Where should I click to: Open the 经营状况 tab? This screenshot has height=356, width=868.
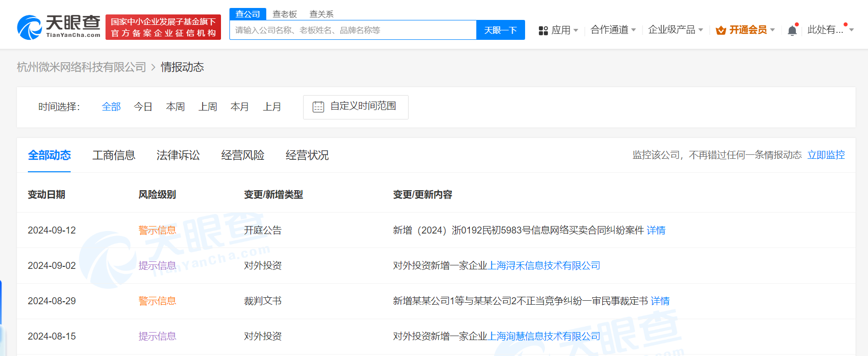coord(307,155)
